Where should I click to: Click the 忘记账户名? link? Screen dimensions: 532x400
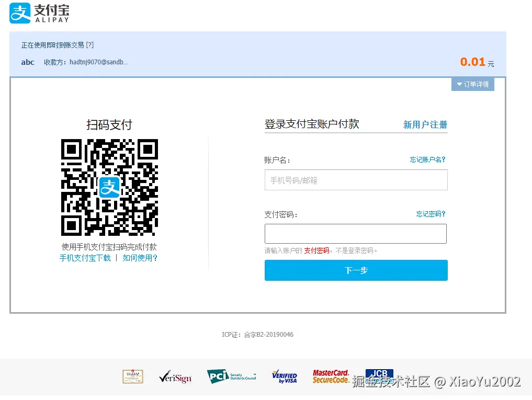[x=427, y=159]
